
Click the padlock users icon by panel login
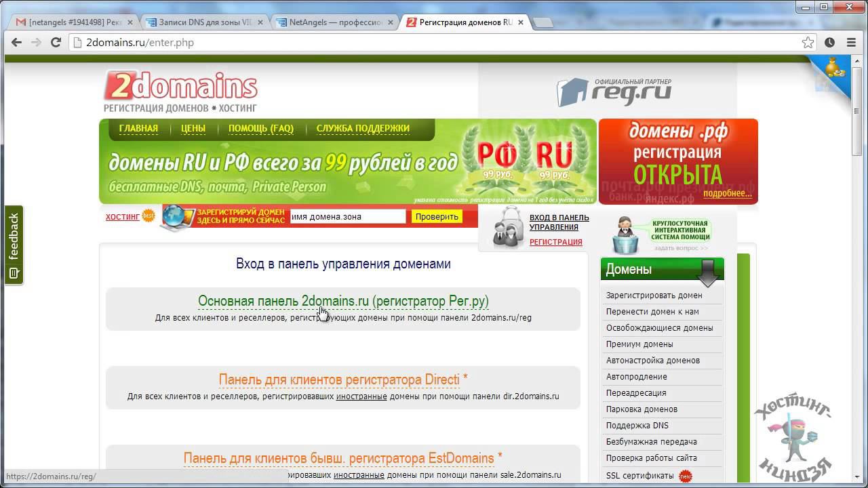508,228
